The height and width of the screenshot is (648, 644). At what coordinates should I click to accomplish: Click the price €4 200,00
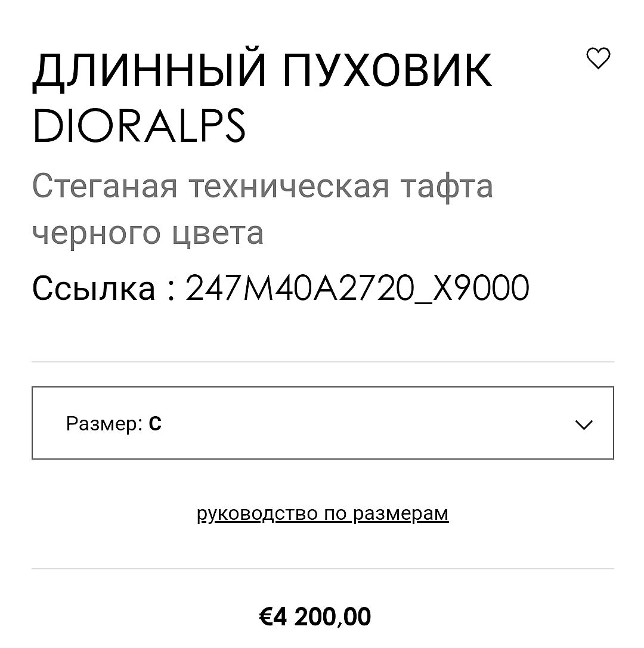click(315, 616)
